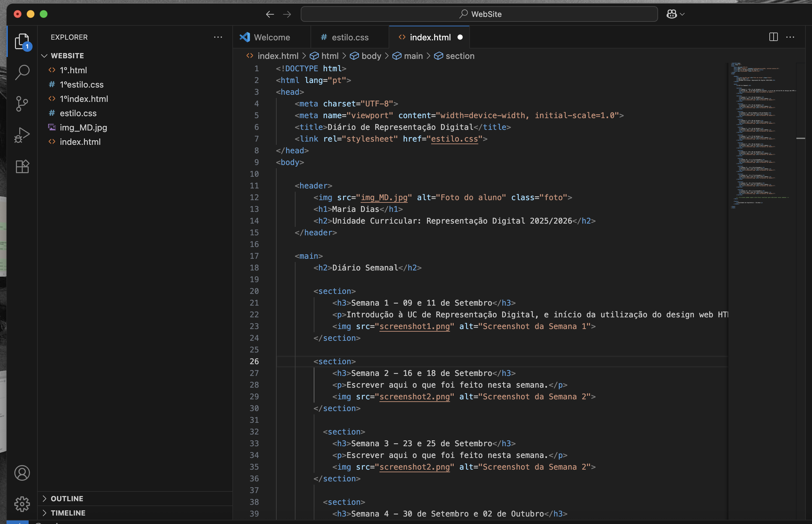Click line number 1 in the gutter
The height and width of the screenshot is (524, 812).
(256, 68)
